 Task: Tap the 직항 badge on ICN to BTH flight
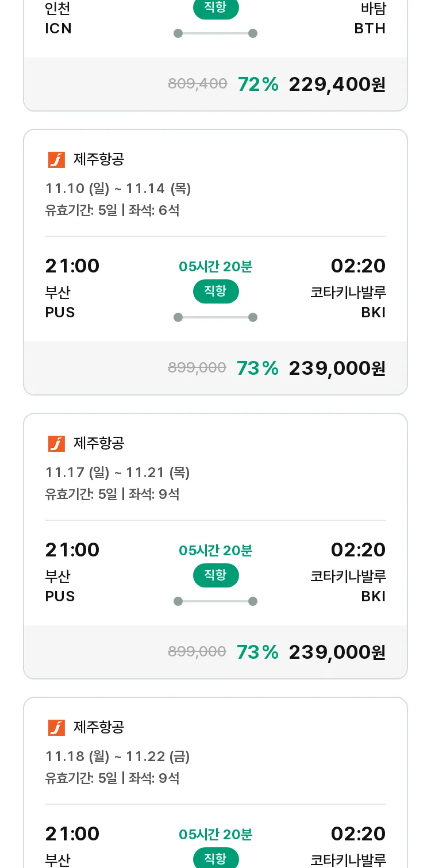(x=215, y=8)
